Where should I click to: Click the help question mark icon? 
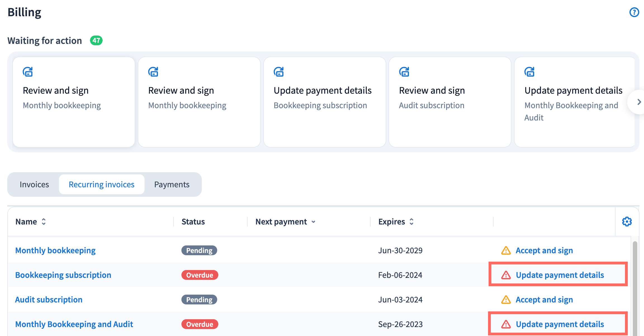tap(634, 12)
